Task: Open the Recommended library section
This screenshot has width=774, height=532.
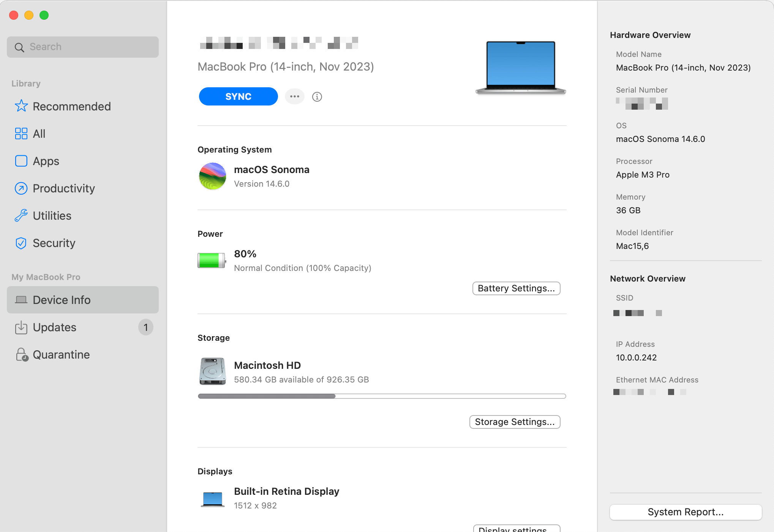Action: pyautogui.click(x=83, y=106)
